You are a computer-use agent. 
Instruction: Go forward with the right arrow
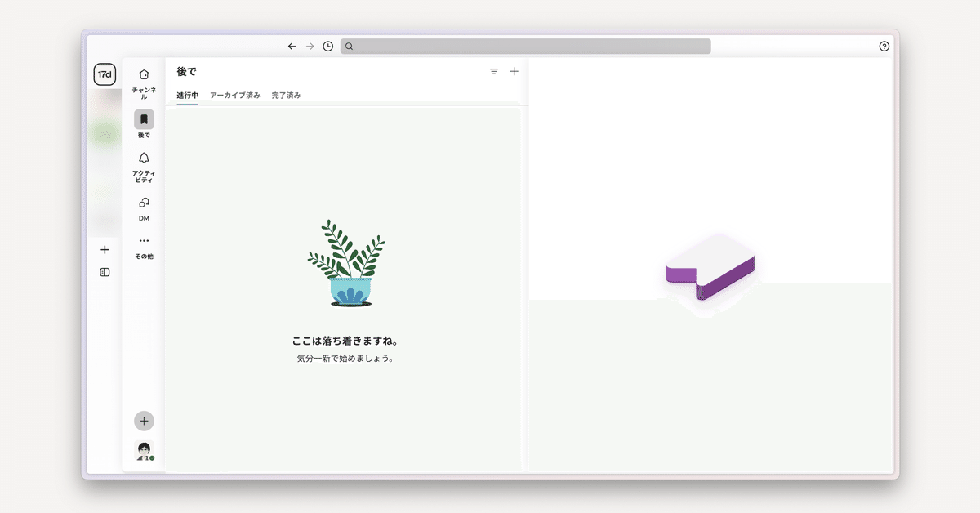point(310,47)
